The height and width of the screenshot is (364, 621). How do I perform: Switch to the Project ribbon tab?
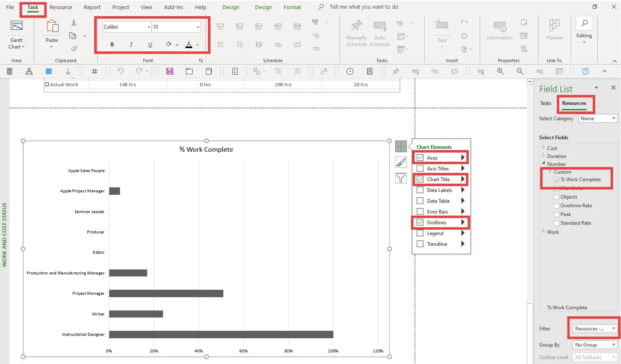[121, 7]
